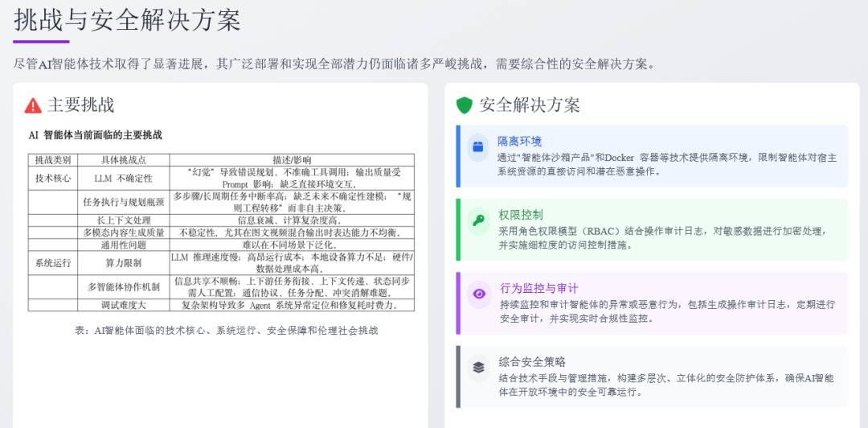Click the 具体挑战点 table header cell
The image size is (868, 428).
tap(124, 159)
